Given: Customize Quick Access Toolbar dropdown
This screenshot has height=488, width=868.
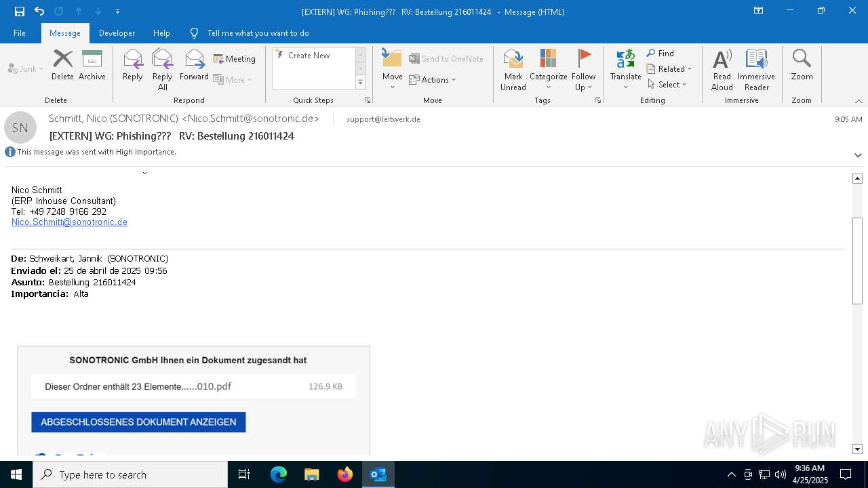Looking at the screenshot, I should pos(117,12).
